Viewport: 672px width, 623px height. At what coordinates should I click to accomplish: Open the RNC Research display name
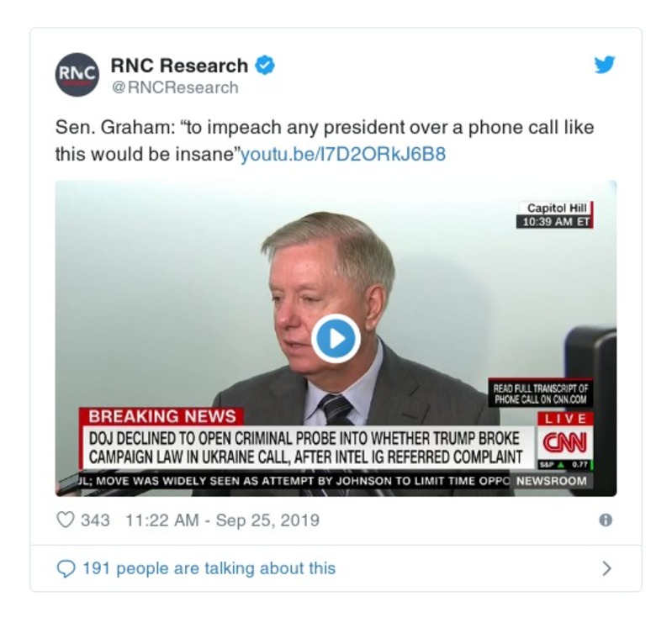click(179, 66)
